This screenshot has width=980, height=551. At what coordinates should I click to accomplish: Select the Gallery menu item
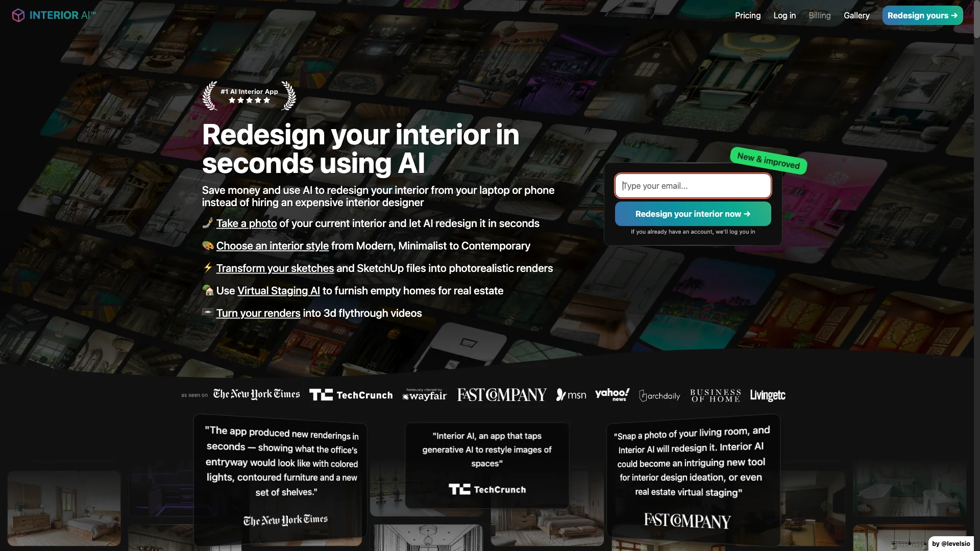pos(857,15)
